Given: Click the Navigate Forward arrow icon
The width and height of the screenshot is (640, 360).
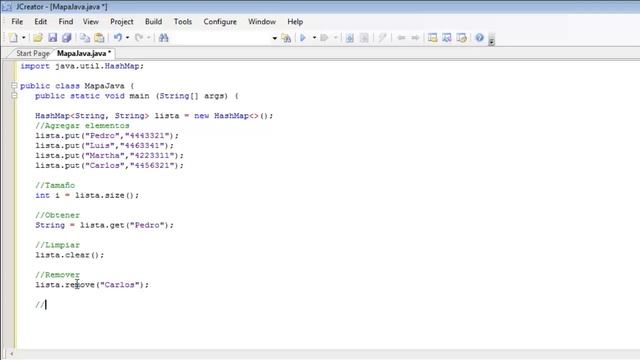Looking at the screenshot, I should [415, 38].
